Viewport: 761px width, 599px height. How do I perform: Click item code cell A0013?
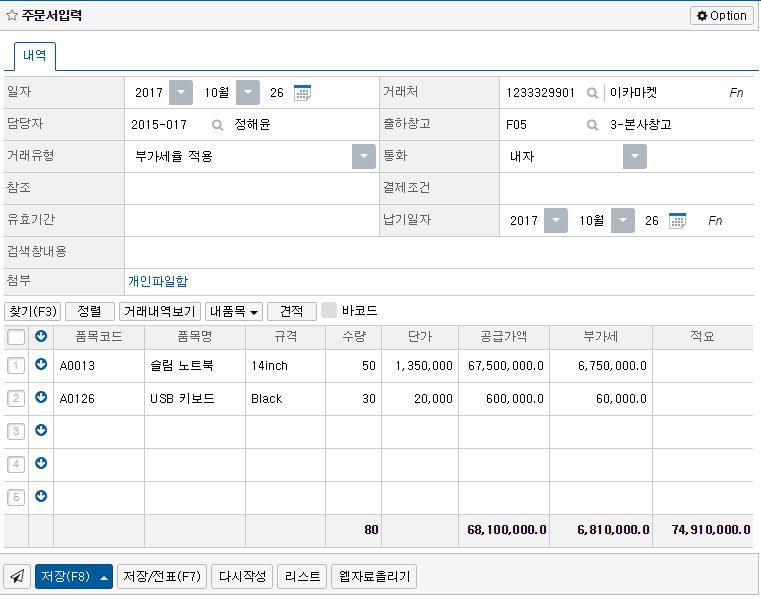coord(99,366)
